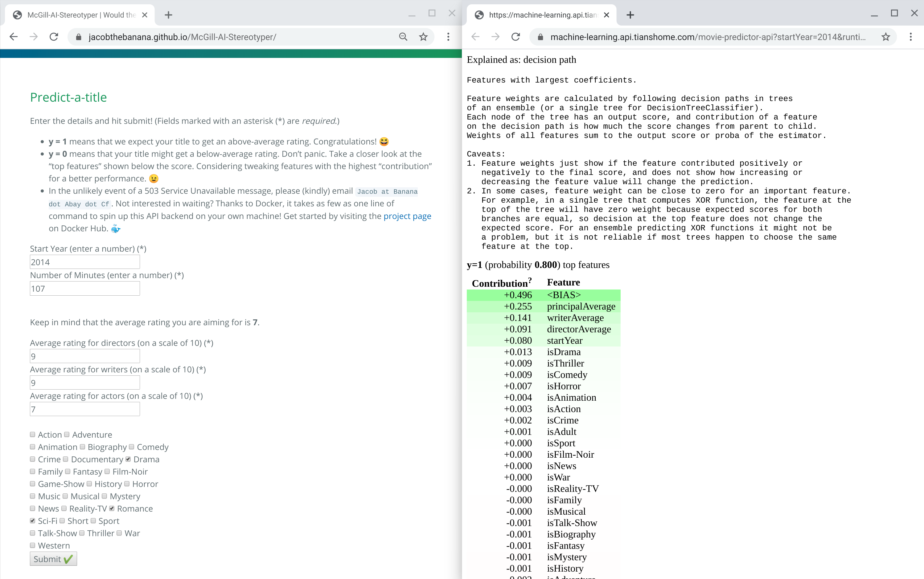Enable the Thriller genre checkbox
Screen dimensions: 924x579
coord(82,533)
